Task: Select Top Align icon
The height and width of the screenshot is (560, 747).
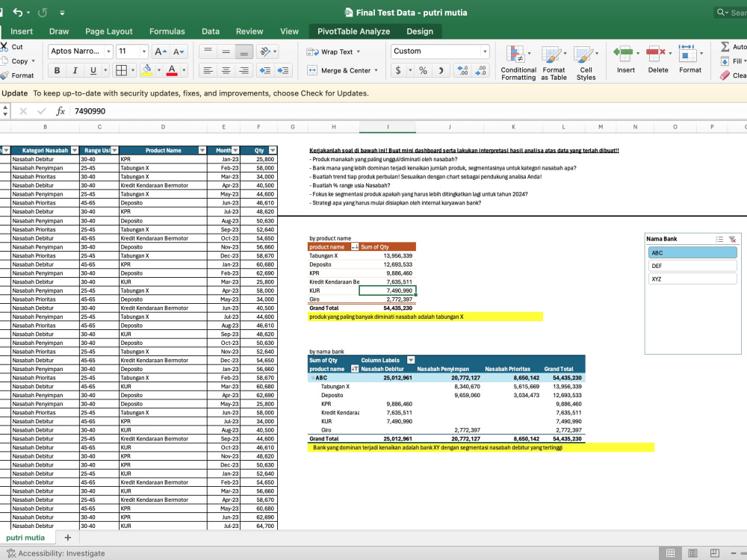Action: [x=208, y=51]
